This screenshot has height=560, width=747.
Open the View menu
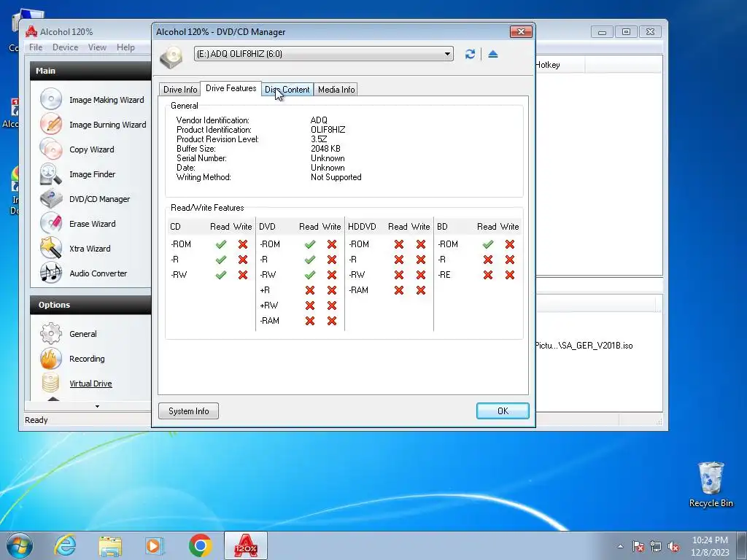pos(97,47)
